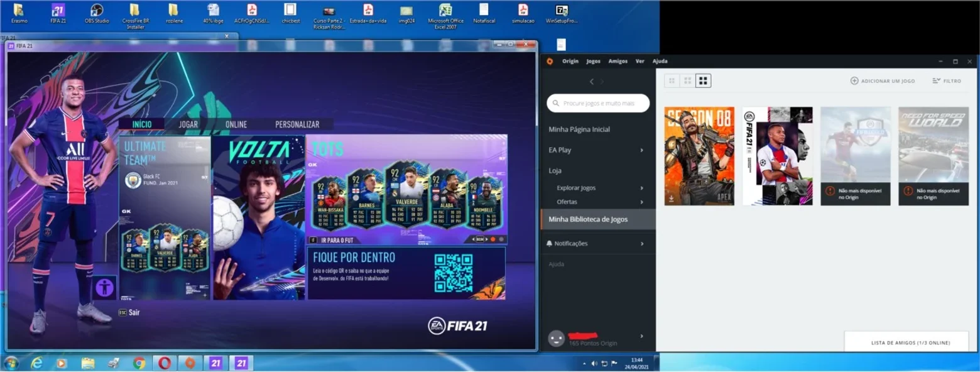Click the Origin user avatar

556,339
